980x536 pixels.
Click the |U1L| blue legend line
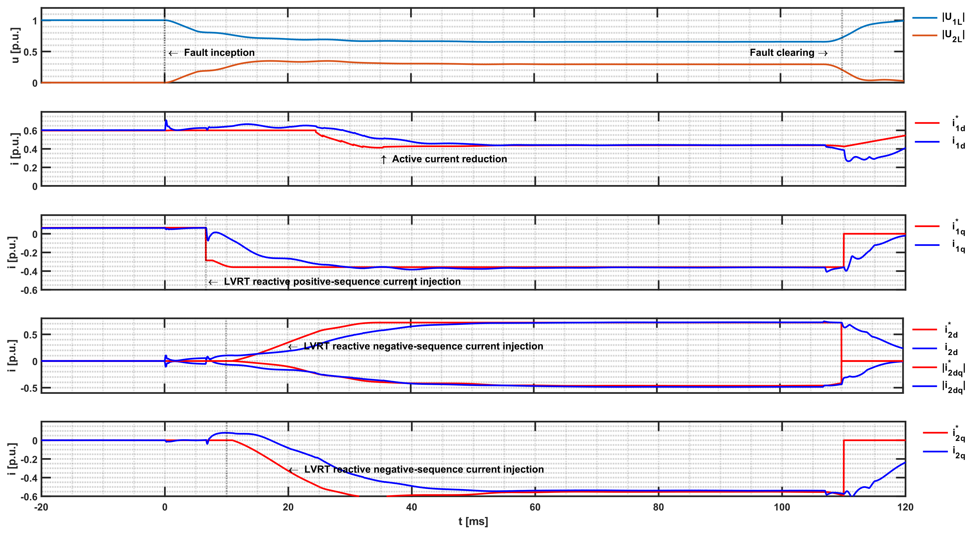click(x=924, y=18)
